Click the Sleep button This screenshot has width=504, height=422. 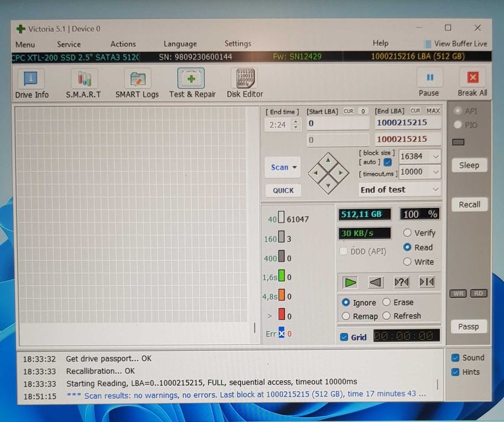point(469,166)
